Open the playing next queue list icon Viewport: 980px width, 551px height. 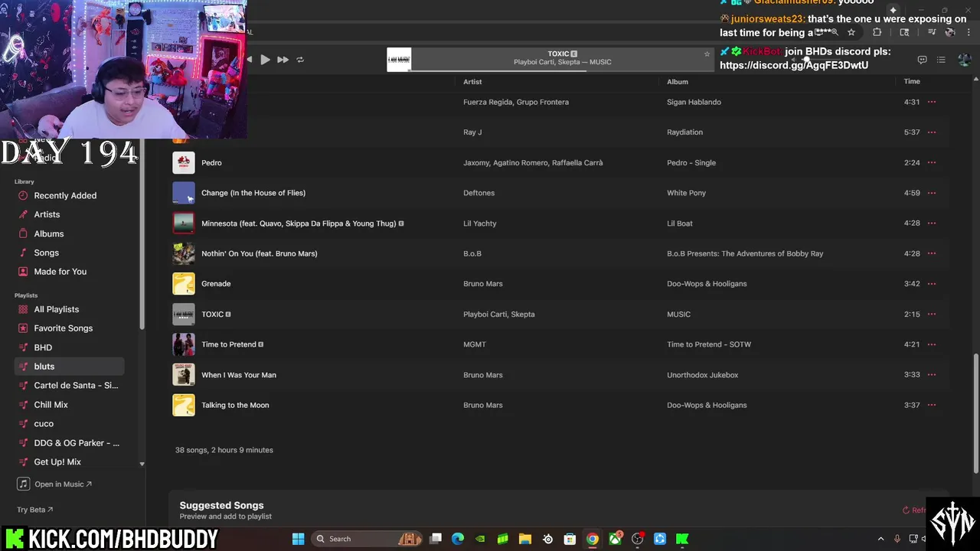(x=941, y=60)
